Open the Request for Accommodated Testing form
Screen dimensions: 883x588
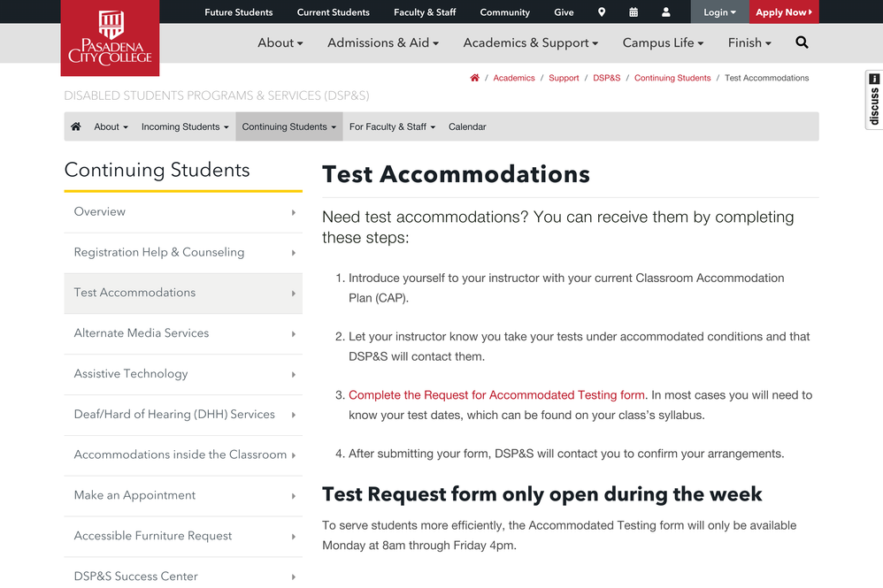click(496, 395)
